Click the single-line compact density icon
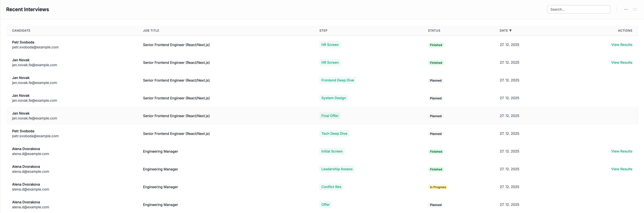This screenshot has width=644, height=213. [x=626, y=10]
